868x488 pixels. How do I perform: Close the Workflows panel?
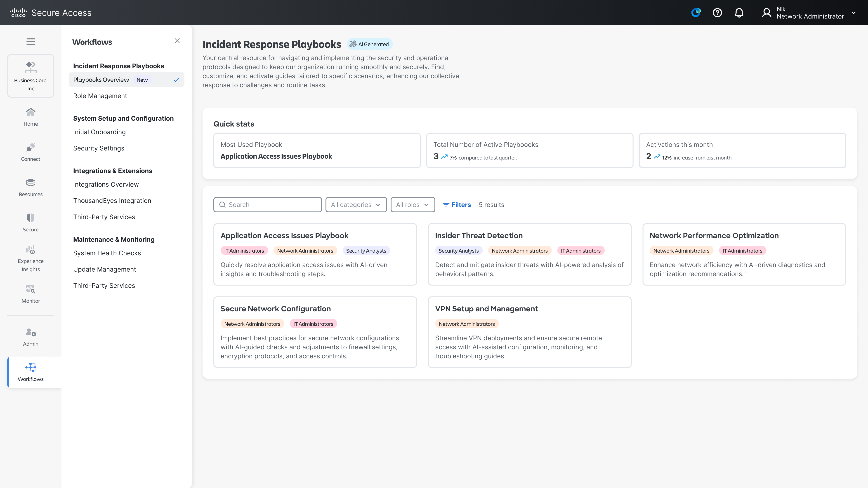(177, 41)
